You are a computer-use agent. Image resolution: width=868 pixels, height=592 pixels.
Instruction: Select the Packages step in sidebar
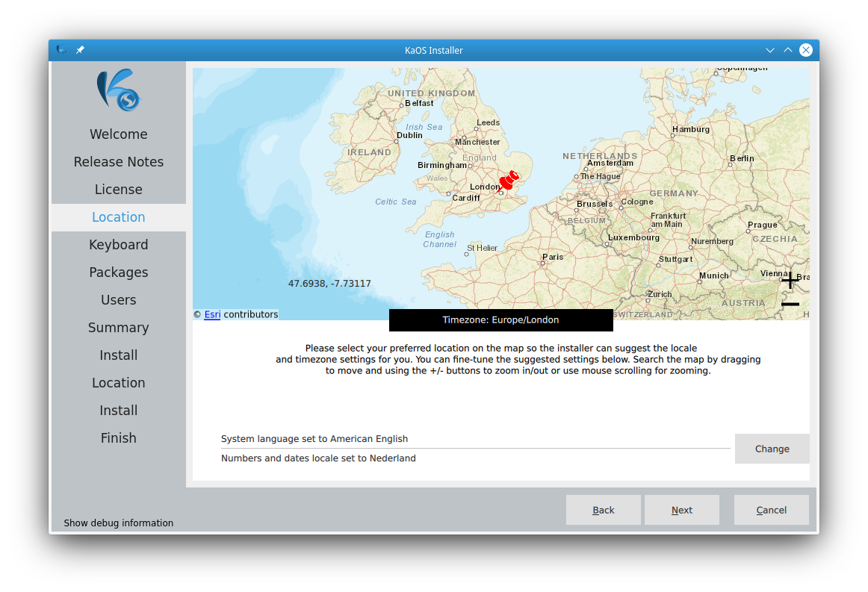click(x=119, y=272)
